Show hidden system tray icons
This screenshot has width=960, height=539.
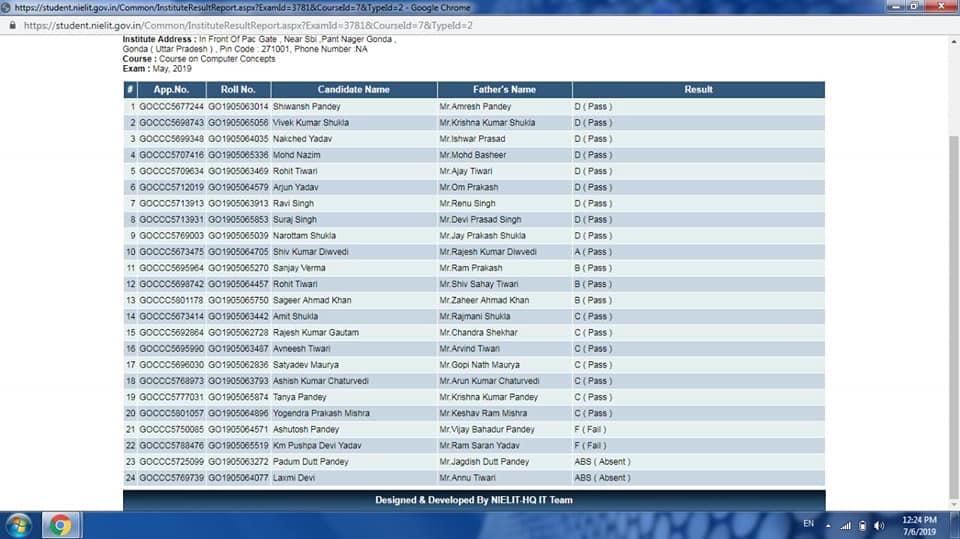click(x=828, y=525)
